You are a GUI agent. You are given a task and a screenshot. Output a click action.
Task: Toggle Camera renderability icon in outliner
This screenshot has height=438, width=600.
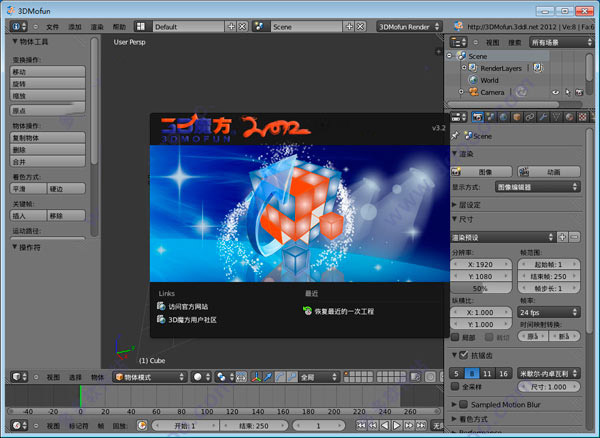pos(579,92)
